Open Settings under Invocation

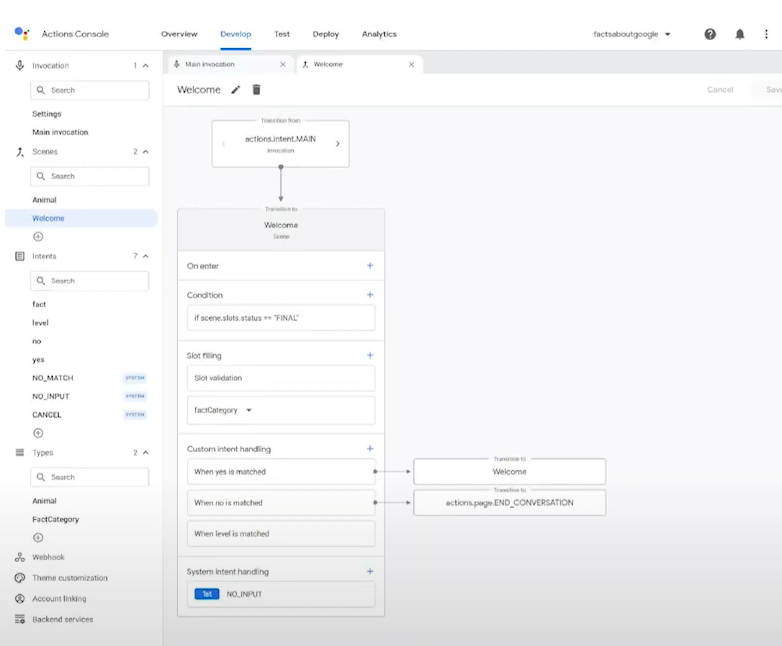[47, 114]
